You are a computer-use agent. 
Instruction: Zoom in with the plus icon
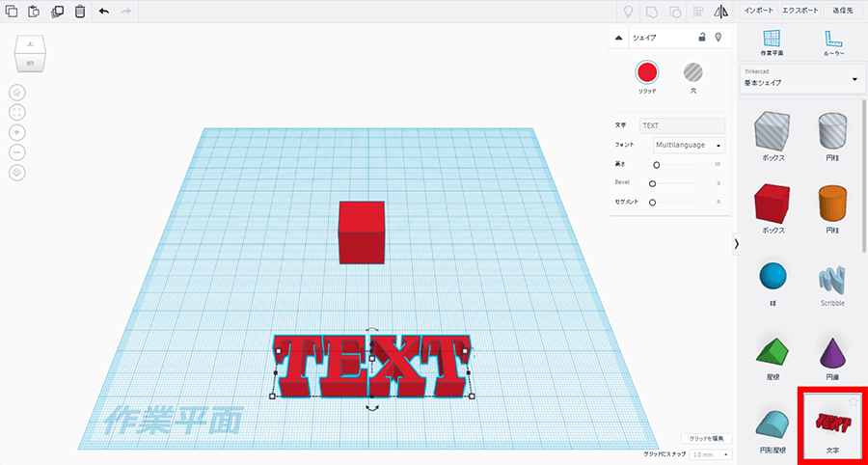click(17, 132)
